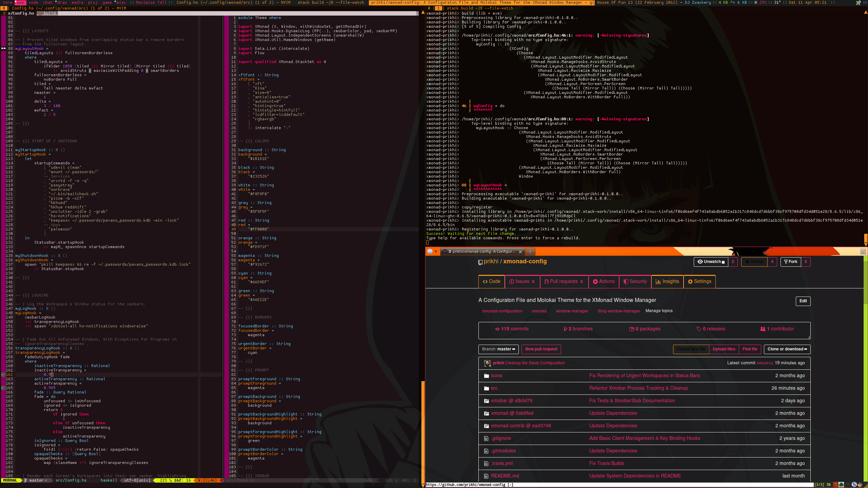
Task: Click the fork icon in Fork button
Action: coord(786,262)
